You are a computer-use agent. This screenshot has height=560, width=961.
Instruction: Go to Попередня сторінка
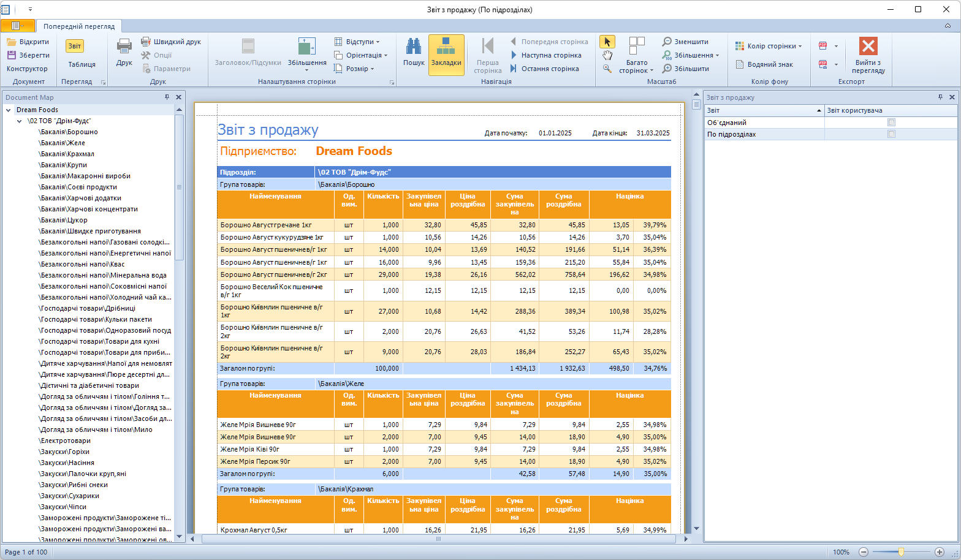[549, 42]
